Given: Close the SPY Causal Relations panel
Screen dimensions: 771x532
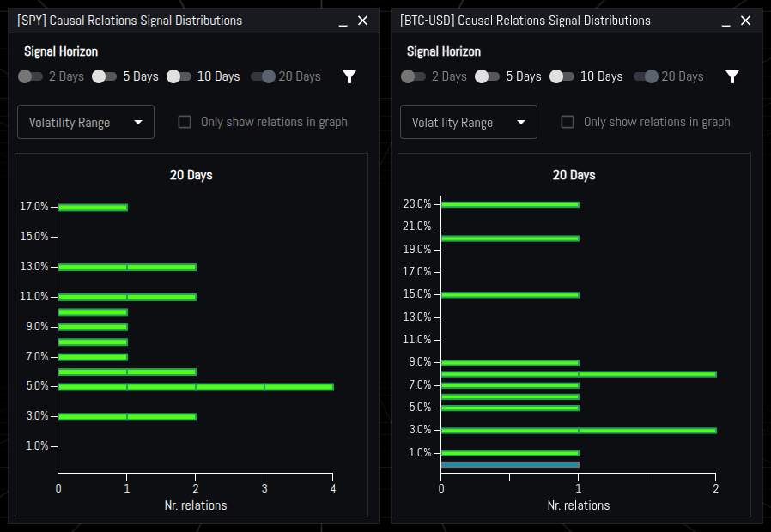Looking at the screenshot, I should point(362,21).
